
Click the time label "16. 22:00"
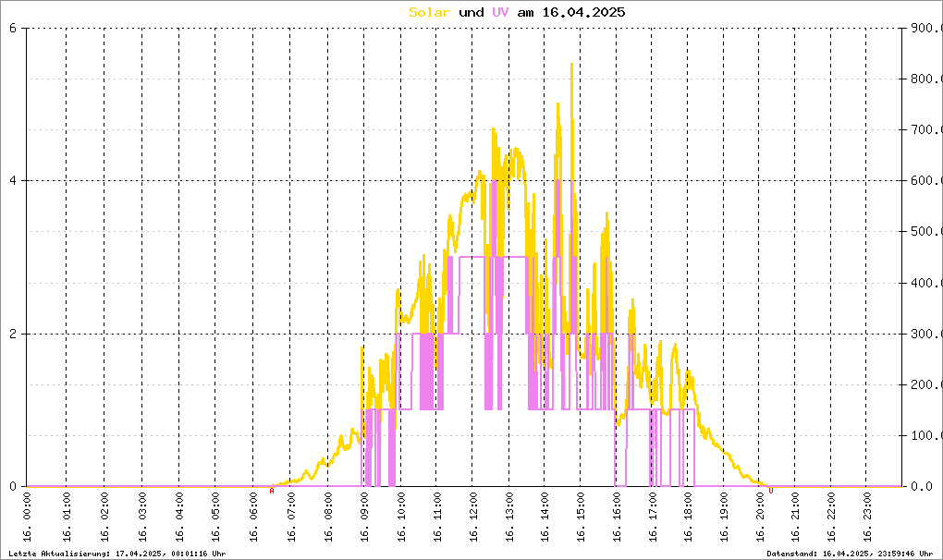(x=831, y=517)
